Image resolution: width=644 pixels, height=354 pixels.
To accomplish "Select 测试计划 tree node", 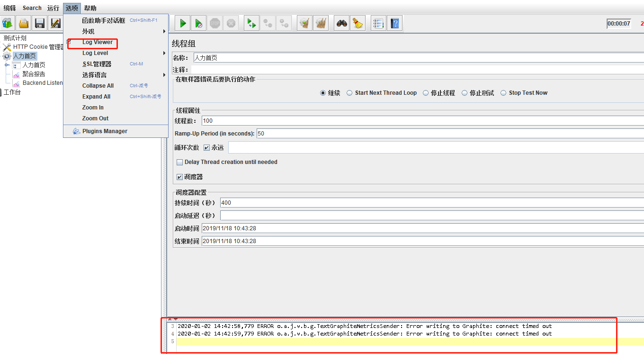I will (15, 38).
